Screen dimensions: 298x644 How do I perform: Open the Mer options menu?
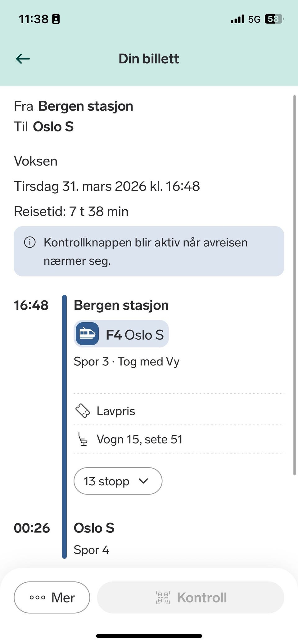click(x=52, y=598)
